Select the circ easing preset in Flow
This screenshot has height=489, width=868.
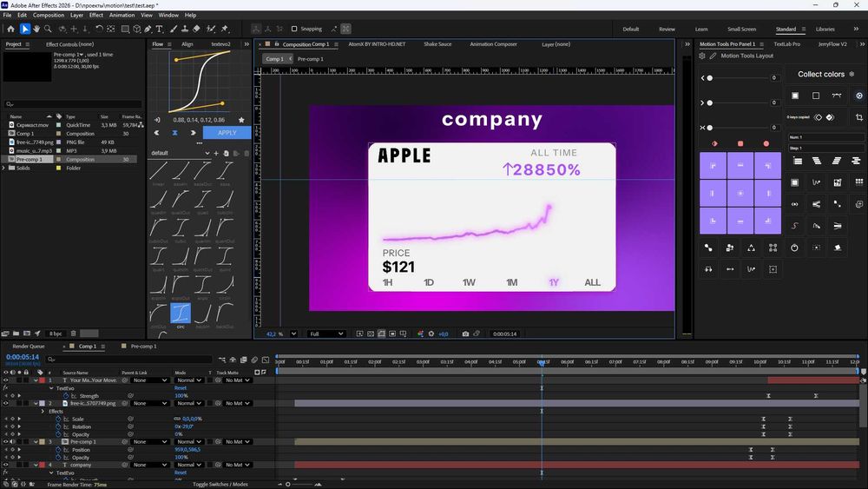(181, 314)
